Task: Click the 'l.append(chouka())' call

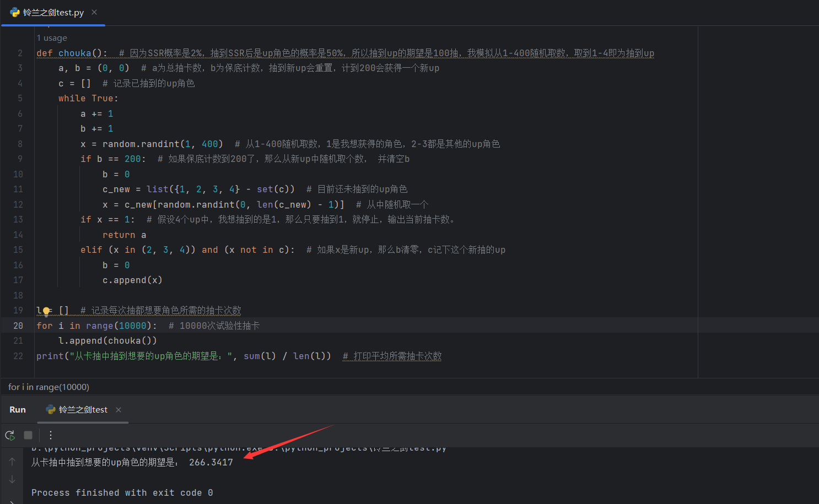Action: pyautogui.click(x=108, y=341)
